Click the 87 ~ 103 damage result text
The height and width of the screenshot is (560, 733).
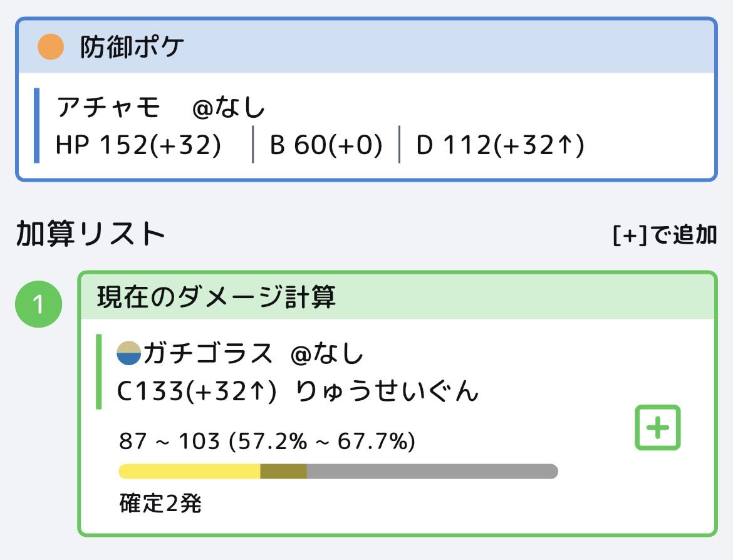coord(267,442)
